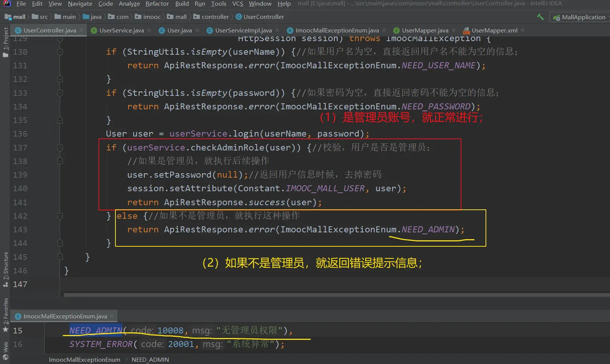This screenshot has height=364, width=610.
Task: Click the UserController class icon in breadcrumb
Action: point(239,17)
